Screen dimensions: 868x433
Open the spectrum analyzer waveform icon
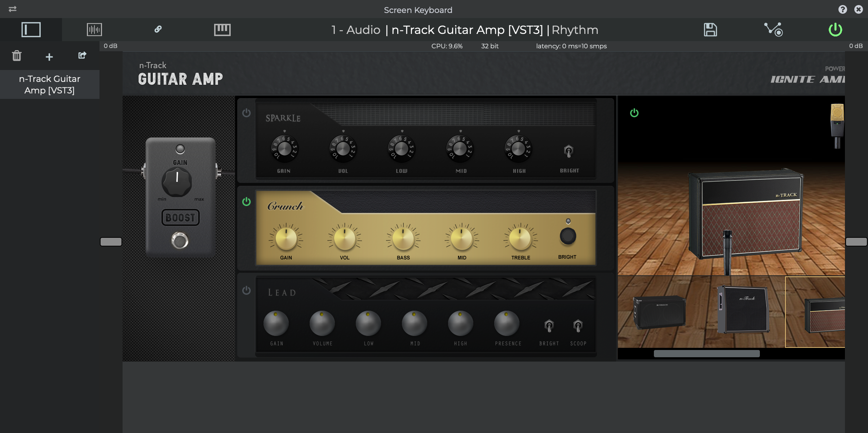pyautogui.click(x=94, y=30)
